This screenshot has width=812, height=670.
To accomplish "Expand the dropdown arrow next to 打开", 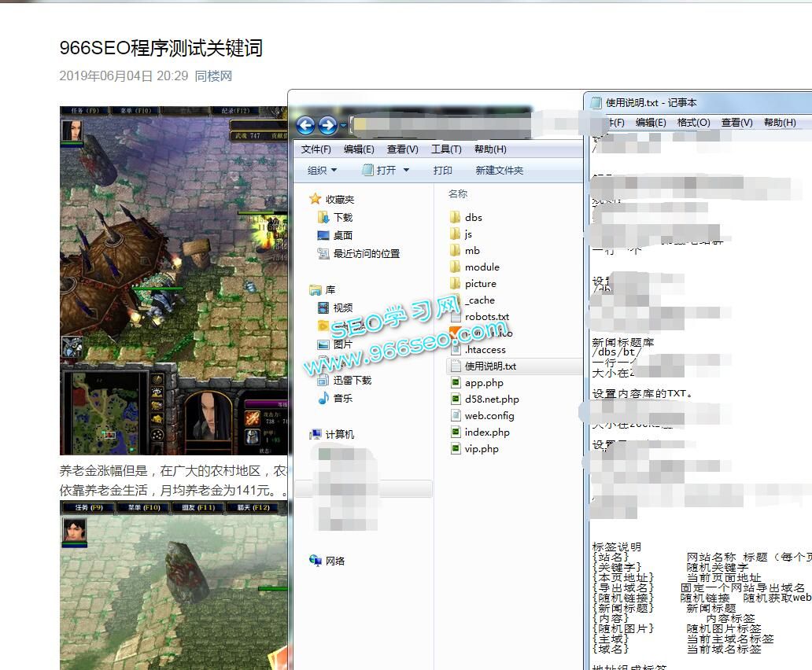I will tap(406, 170).
